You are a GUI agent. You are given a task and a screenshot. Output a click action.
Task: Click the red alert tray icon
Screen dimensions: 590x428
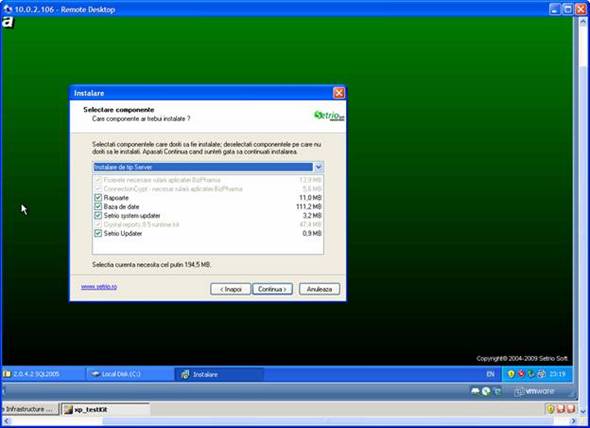click(x=521, y=374)
